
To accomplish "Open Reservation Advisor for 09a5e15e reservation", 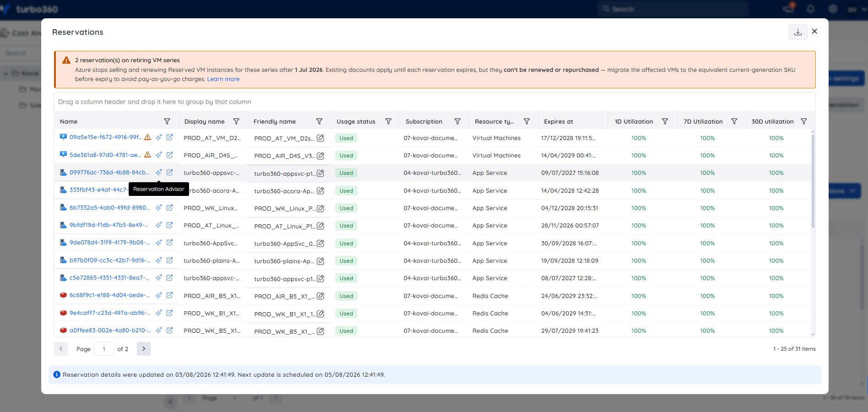I will pyautogui.click(x=159, y=137).
